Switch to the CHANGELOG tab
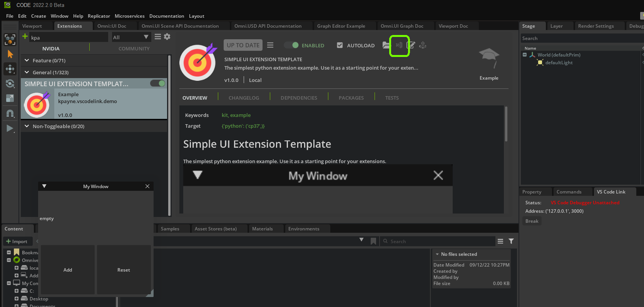This screenshot has width=644, height=307. [x=244, y=98]
